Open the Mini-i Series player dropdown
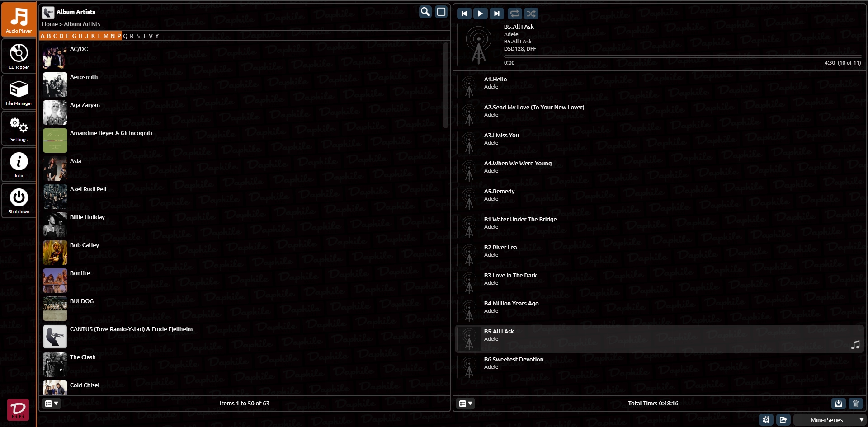This screenshot has width=868, height=427. click(830, 420)
